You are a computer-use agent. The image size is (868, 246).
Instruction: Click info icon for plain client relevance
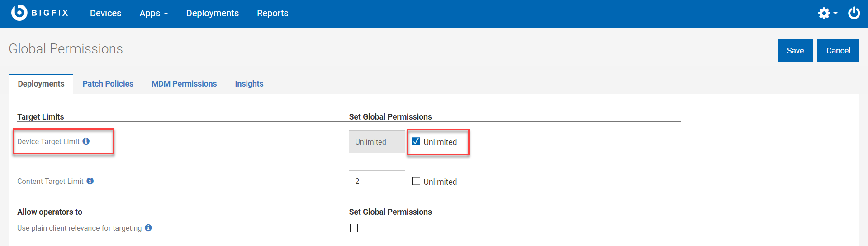point(148,228)
